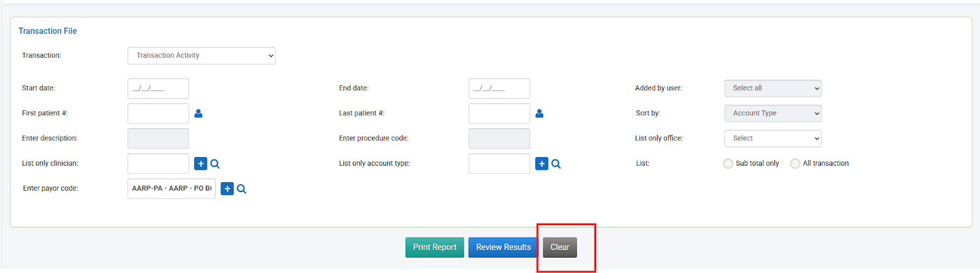Viewport: 980px width, 273px height.
Task: Search payor codes with magnifier icon
Action: click(242, 189)
